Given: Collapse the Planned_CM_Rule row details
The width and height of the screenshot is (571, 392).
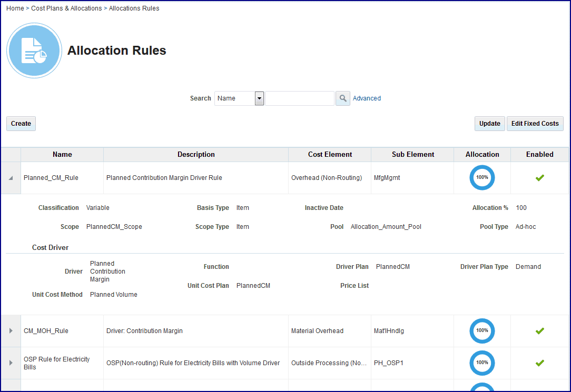Looking at the screenshot, I should click(x=11, y=178).
